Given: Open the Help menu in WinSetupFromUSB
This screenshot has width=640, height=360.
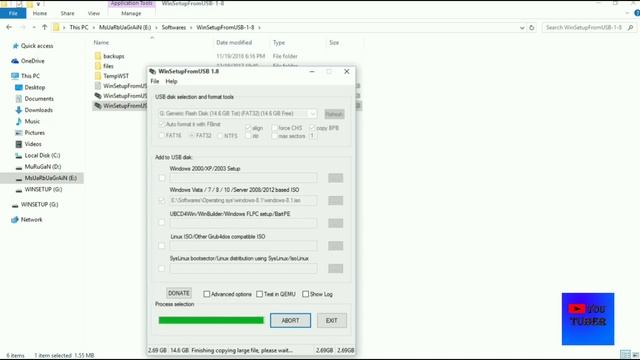Looking at the screenshot, I should click(x=171, y=81).
